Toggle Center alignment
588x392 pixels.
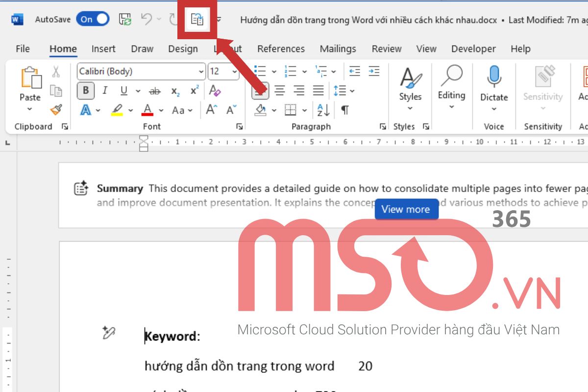pos(279,91)
